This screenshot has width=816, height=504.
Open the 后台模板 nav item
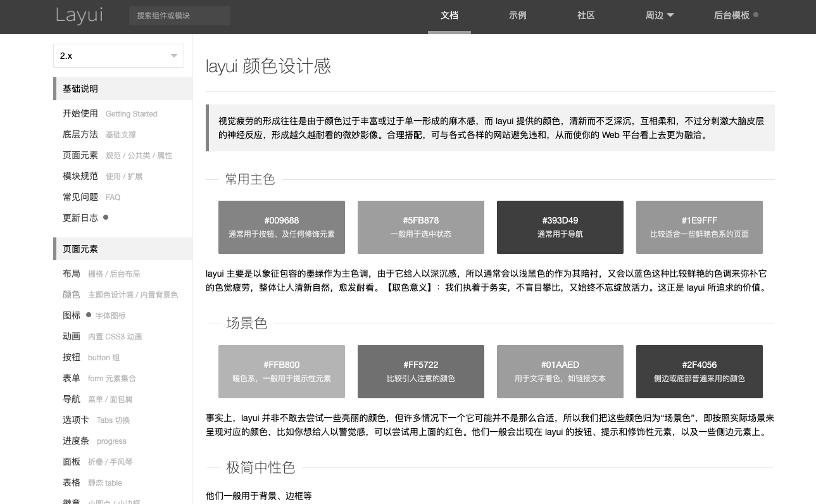pos(736,16)
